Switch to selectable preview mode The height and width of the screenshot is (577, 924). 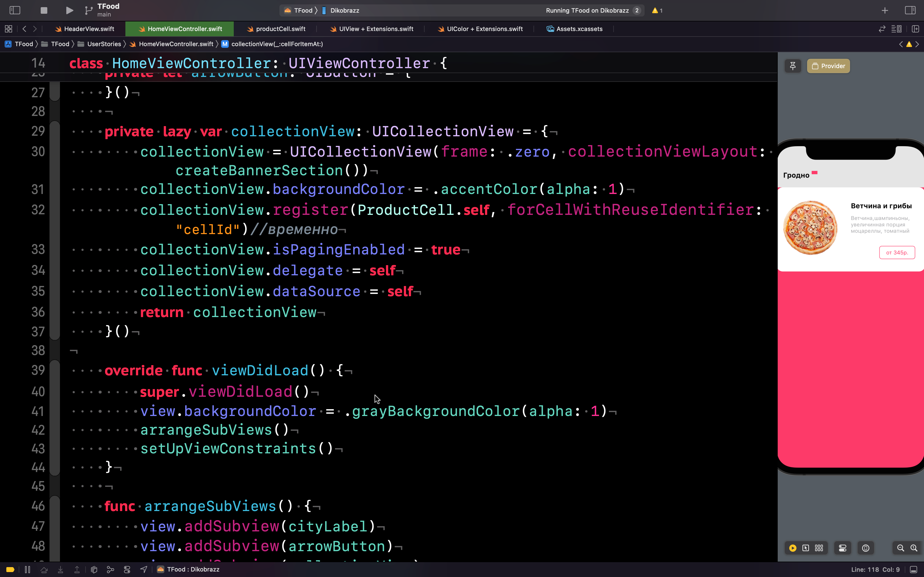(x=806, y=548)
